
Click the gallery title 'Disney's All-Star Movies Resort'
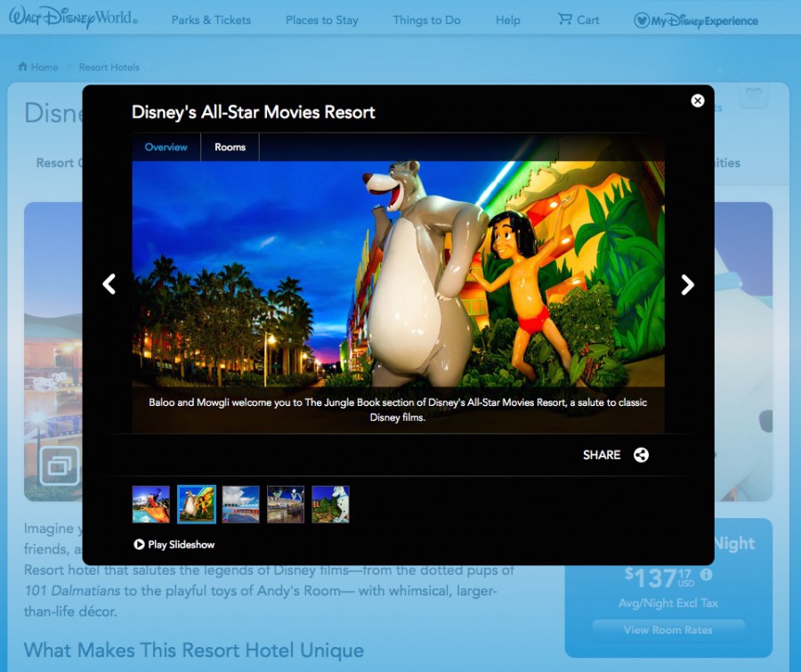[254, 112]
